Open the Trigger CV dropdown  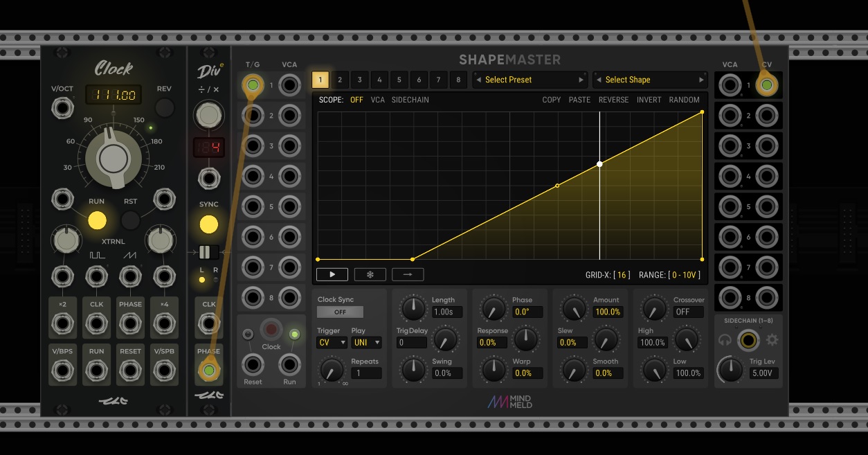pos(332,342)
